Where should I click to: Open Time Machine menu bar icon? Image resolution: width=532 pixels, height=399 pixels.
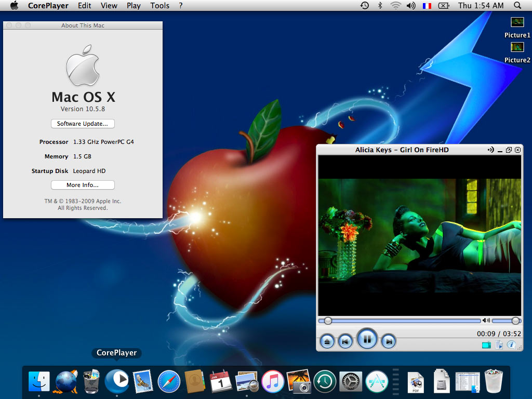click(x=364, y=5)
